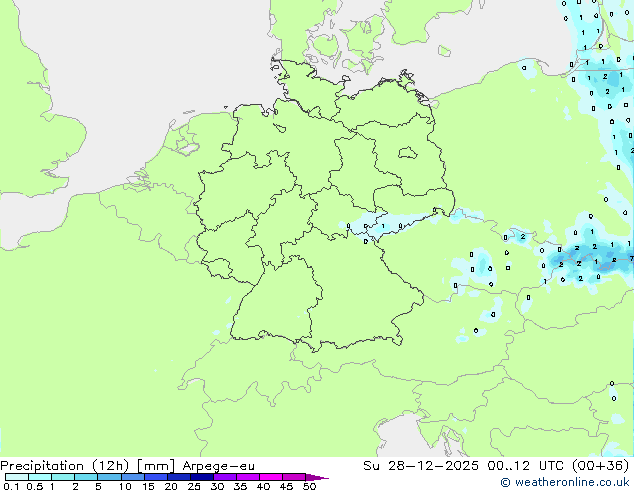Viewport: 634px width, 490px height.
Task: Select the 2–5 mm legend color box
Action: 86,477
